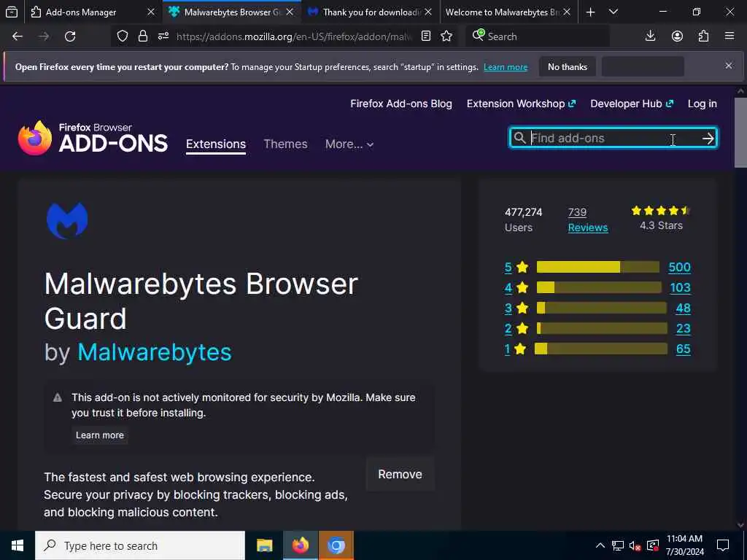The height and width of the screenshot is (560, 747).
Task: Click Learn more under security warning
Action: (99, 435)
